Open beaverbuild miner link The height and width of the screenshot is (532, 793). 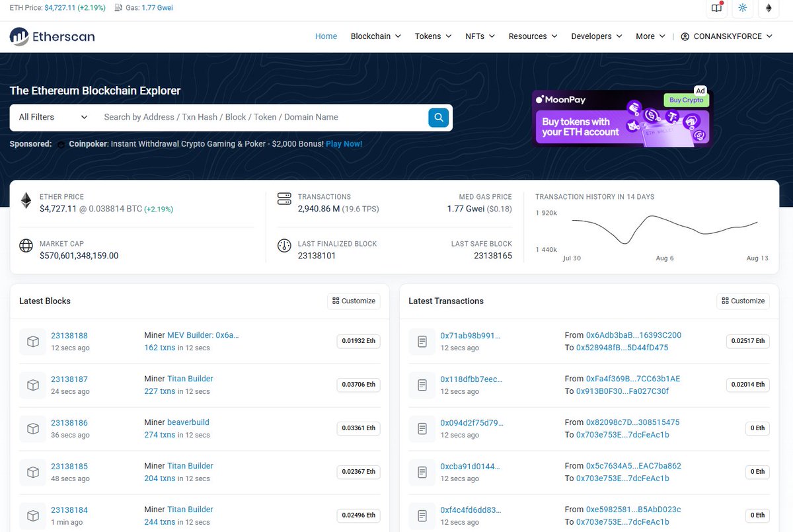[x=188, y=422]
